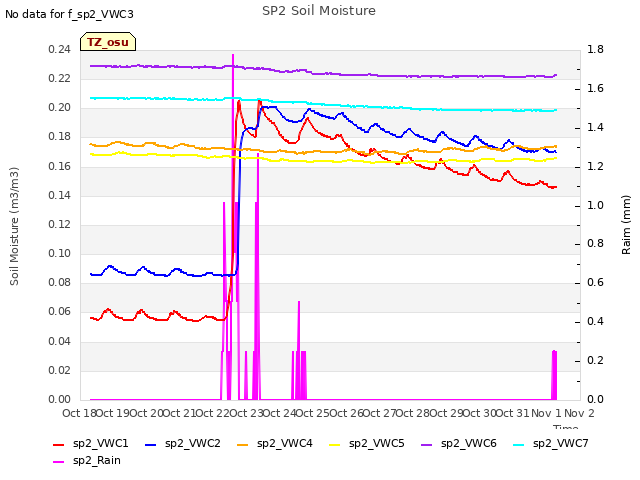This screenshot has height=480, width=640.
Task: Click the blue sp2_VWC2 legend swatch
Action: coord(151,444)
